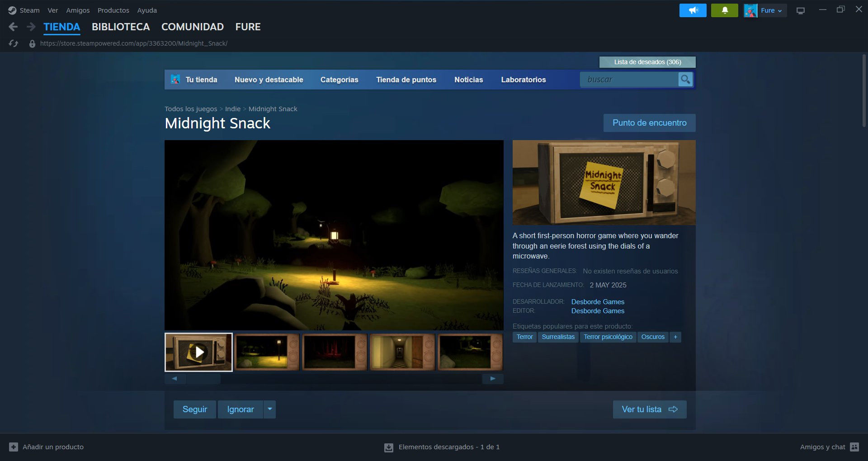Open the Ver menu
Screen dimensions: 868x461
pyautogui.click(x=53, y=10)
